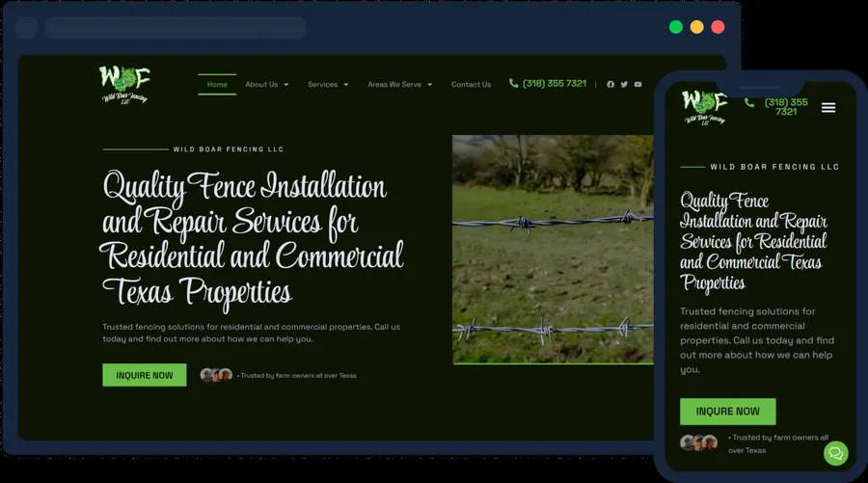Click the mobile farm owner avatars group
Viewport: 868px width, 483px height.
click(698, 443)
